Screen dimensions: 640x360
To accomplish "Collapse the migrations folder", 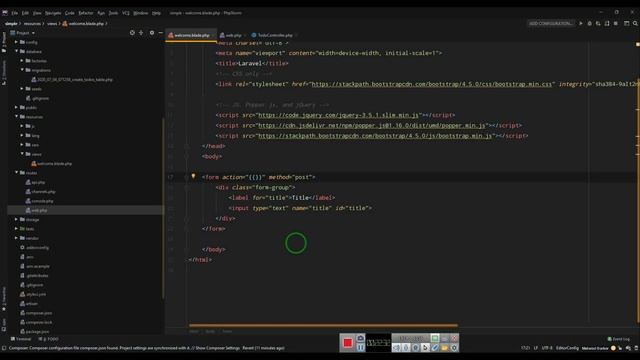I will [x=22, y=70].
